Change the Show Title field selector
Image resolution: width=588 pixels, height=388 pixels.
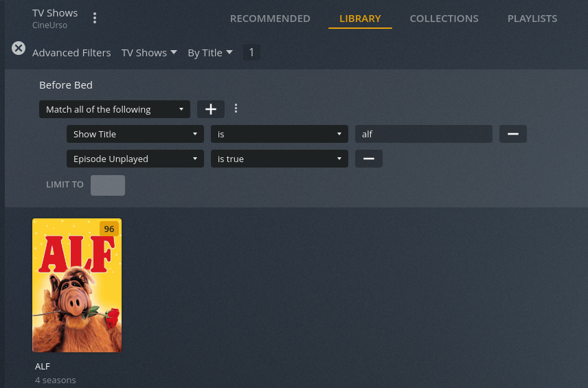[x=135, y=134]
